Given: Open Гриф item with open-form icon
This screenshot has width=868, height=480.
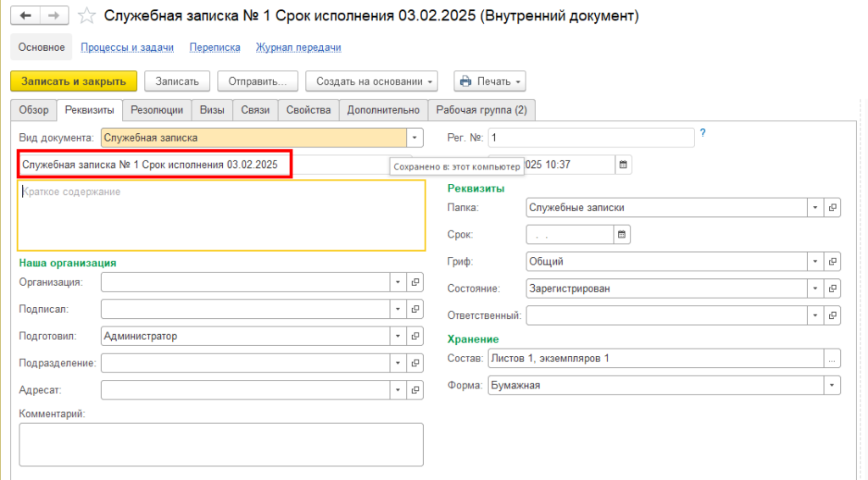Looking at the screenshot, I should point(832,261).
